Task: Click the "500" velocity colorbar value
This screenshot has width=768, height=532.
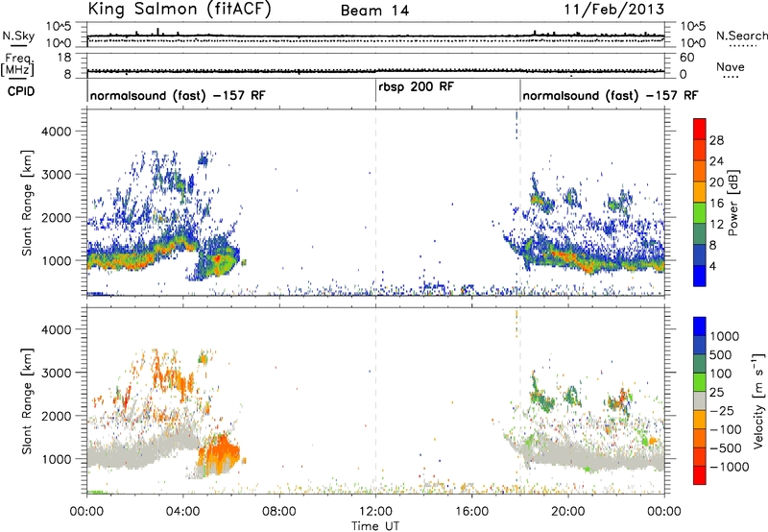Action: pyautogui.click(x=721, y=355)
